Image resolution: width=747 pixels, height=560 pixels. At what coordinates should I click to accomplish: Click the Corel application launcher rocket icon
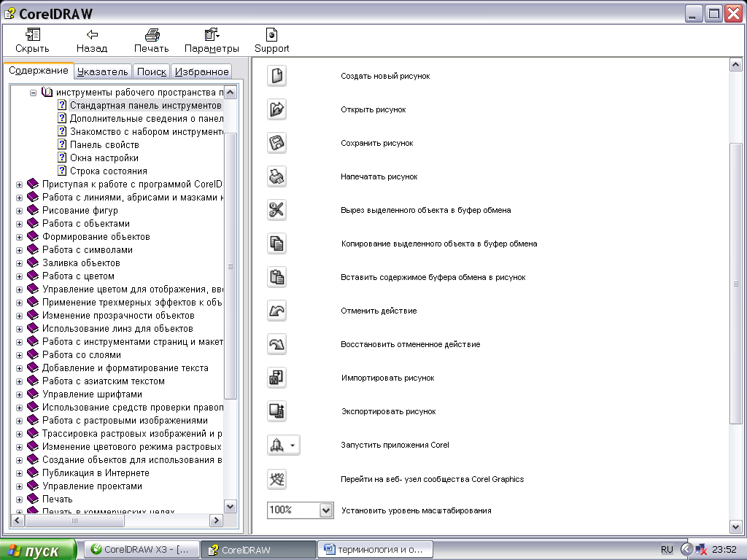point(283,446)
